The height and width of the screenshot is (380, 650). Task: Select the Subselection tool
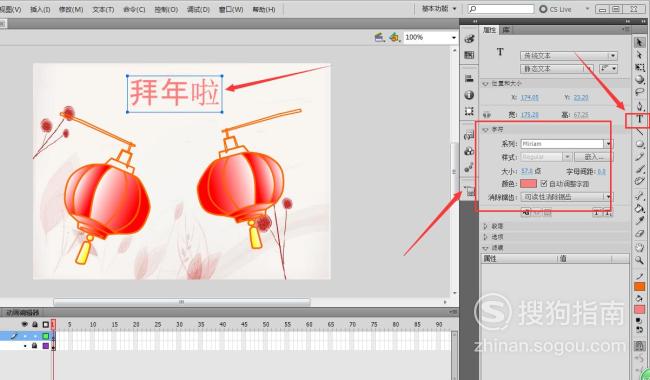(639, 55)
